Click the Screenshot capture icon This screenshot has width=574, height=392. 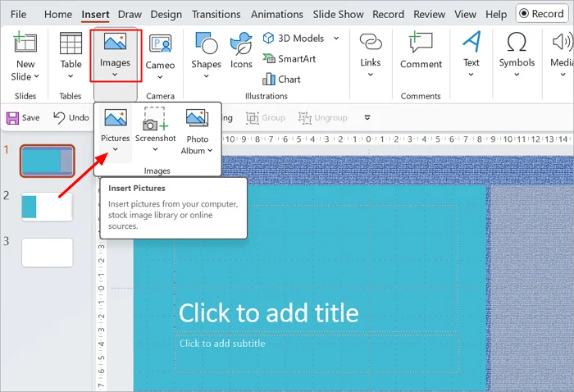(155, 119)
